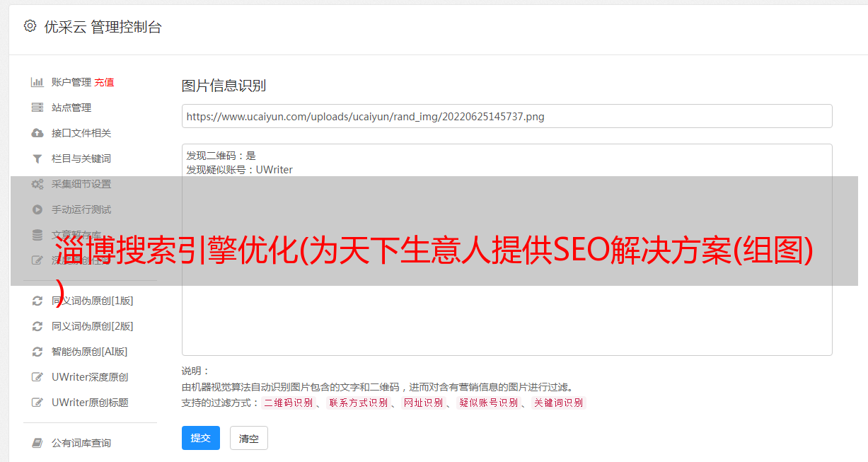Click the play icon for 手动运行测试
Screen dimensions: 868x462
pos(37,209)
